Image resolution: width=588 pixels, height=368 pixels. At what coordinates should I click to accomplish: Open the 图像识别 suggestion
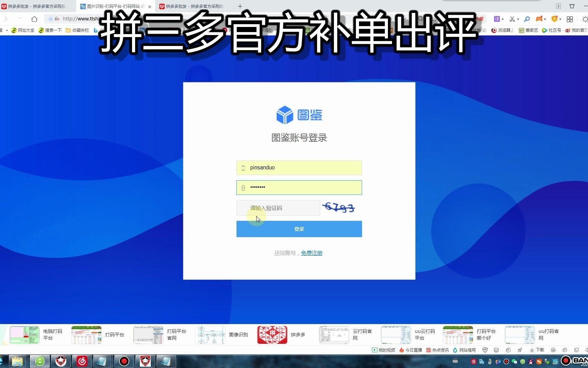222,335
